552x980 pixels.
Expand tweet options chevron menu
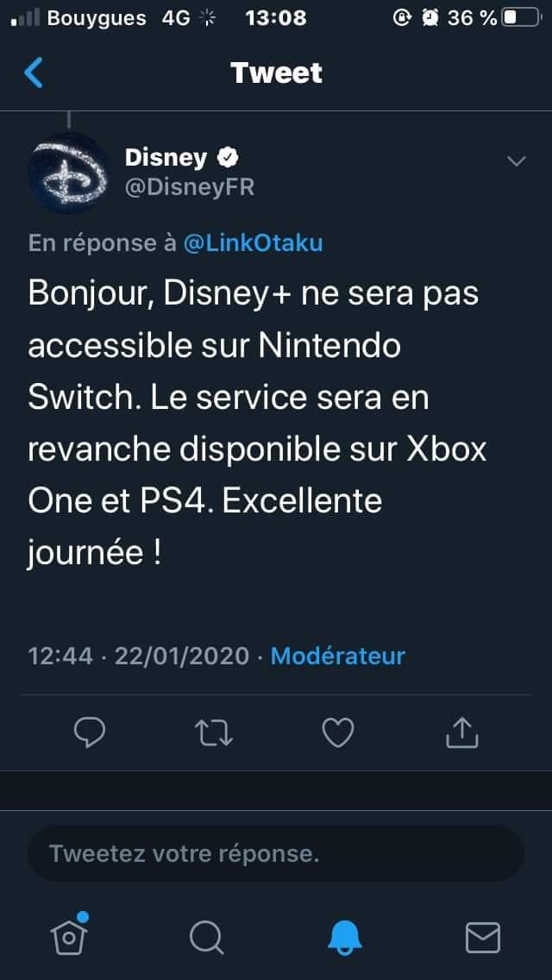tap(517, 161)
